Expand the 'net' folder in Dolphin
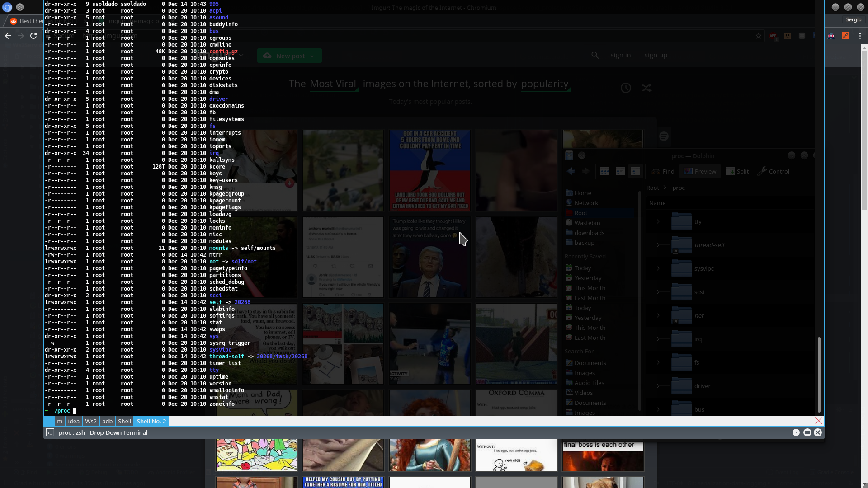 [x=658, y=315]
